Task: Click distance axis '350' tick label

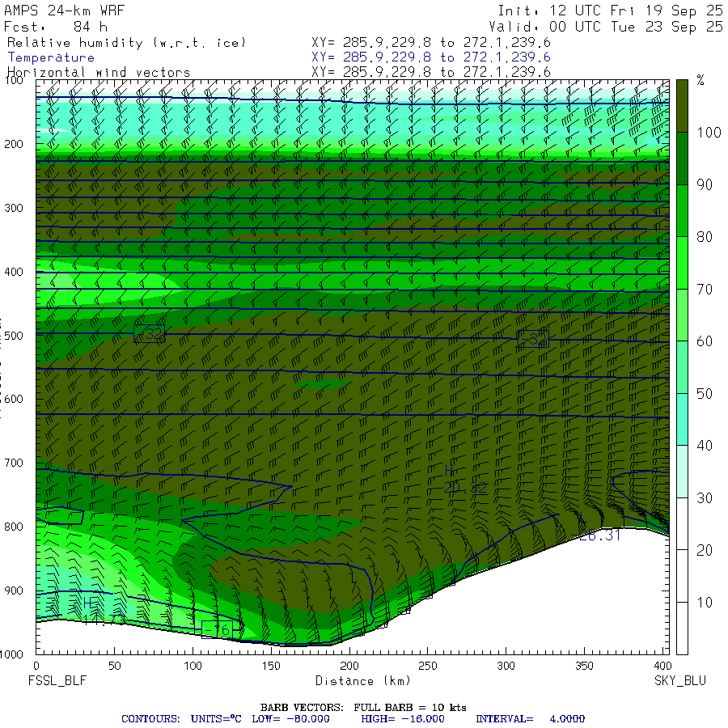Action: (x=584, y=667)
